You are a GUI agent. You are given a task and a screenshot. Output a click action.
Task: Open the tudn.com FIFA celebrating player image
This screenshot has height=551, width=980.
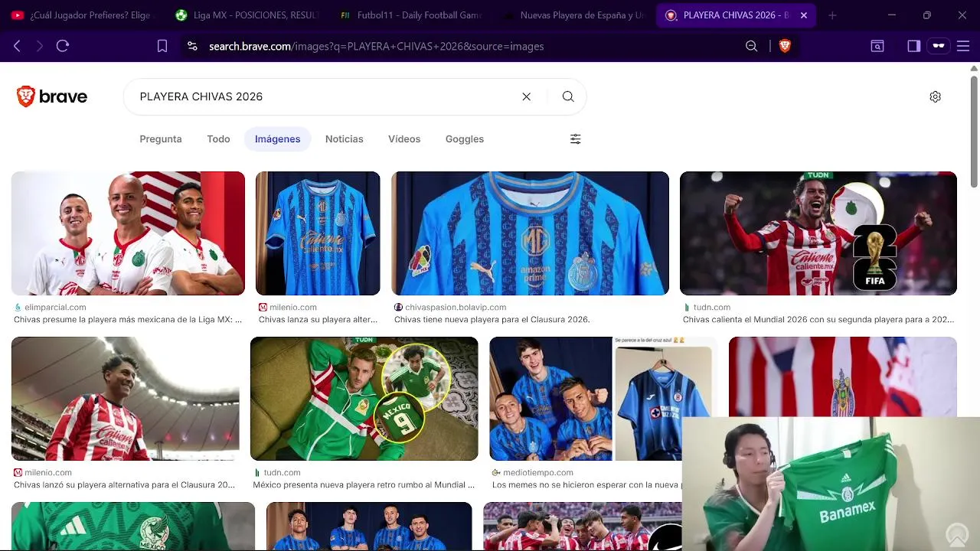click(x=818, y=233)
